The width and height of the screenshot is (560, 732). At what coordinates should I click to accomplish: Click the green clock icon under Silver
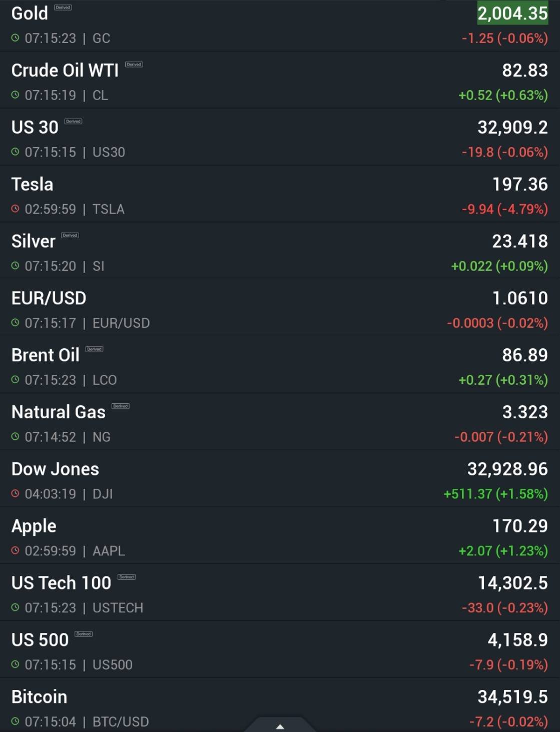click(16, 266)
